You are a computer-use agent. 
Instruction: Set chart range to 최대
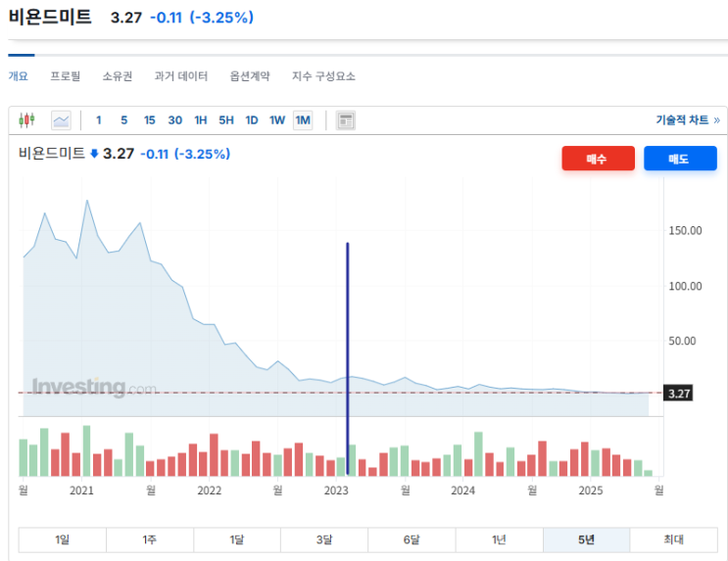674,539
